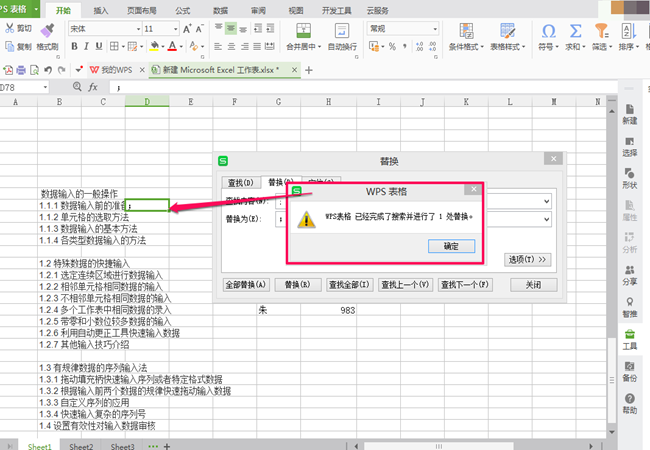This screenshot has height=450, width=650.
Task: Toggle underline formatting
Action: coord(99,46)
